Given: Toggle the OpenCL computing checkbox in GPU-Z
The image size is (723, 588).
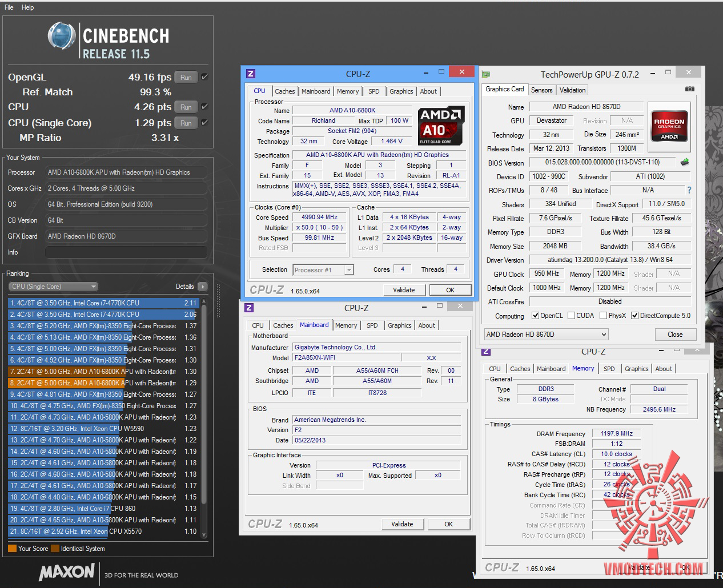Looking at the screenshot, I should pyautogui.click(x=535, y=316).
